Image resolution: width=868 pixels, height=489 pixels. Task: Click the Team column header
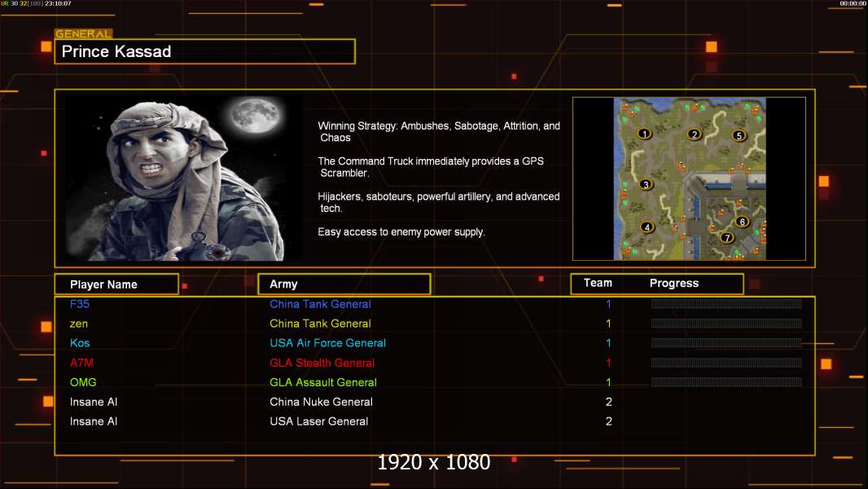(x=598, y=283)
